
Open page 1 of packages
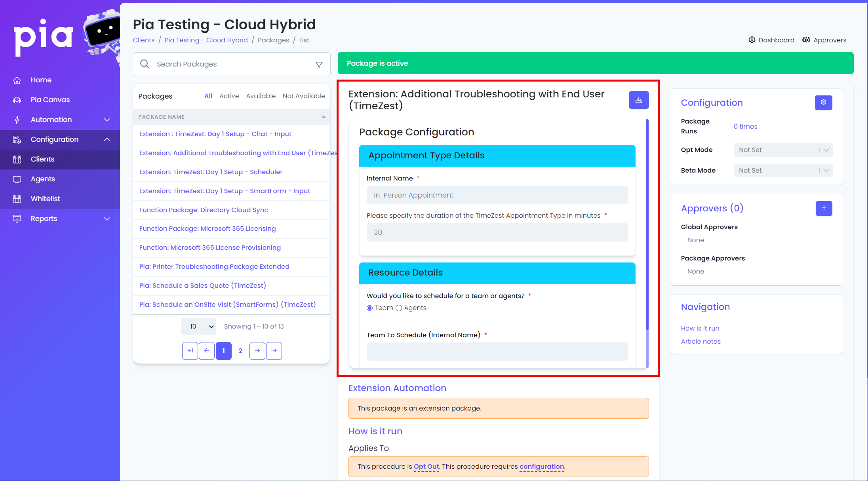click(x=224, y=351)
